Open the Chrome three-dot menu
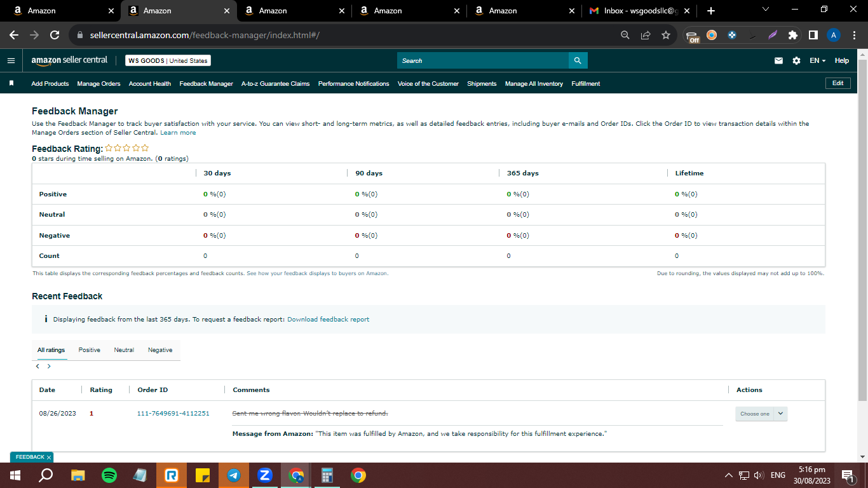868x488 pixels. 854,35
